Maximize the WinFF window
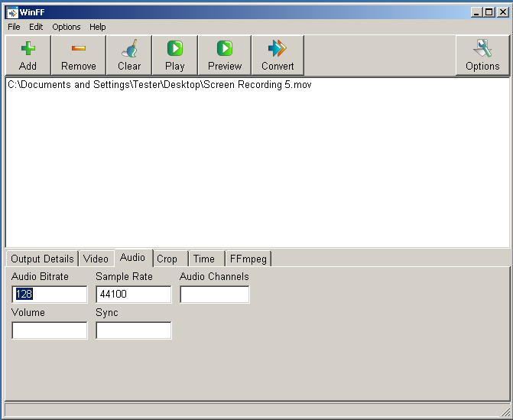 [489, 12]
